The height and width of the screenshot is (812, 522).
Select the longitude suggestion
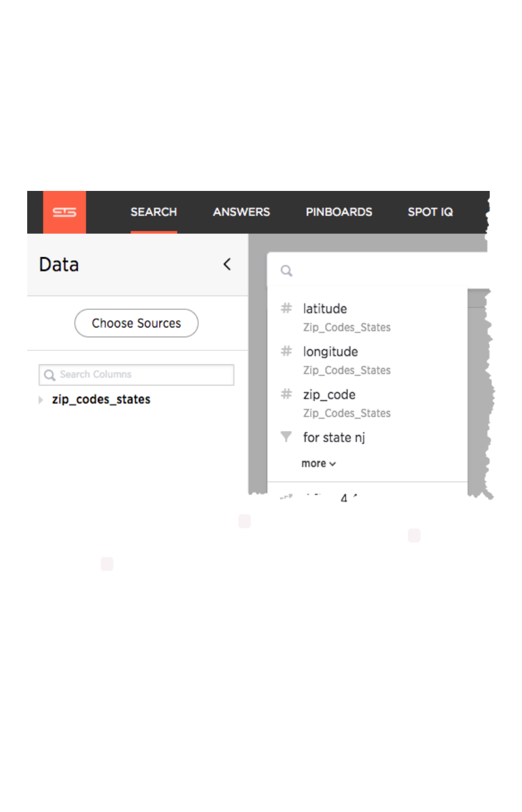click(x=330, y=352)
